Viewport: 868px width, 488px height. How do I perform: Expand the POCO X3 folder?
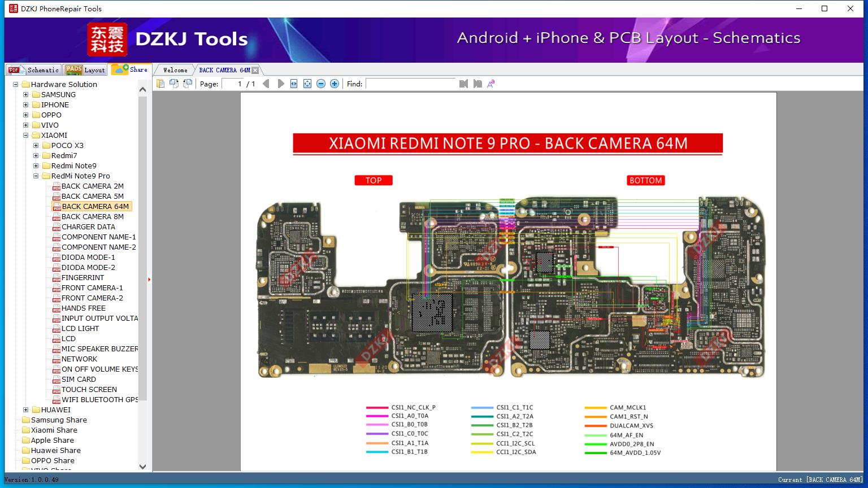(x=36, y=145)
